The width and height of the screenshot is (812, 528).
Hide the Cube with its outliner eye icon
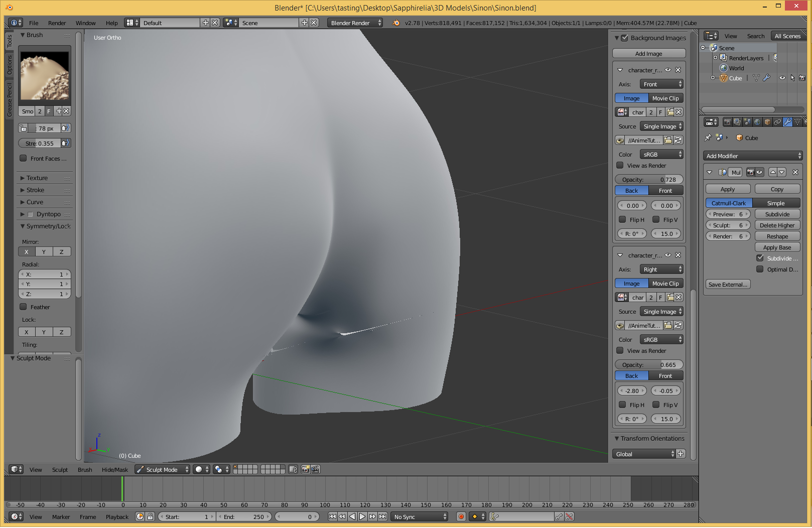(x=782, y=78)
